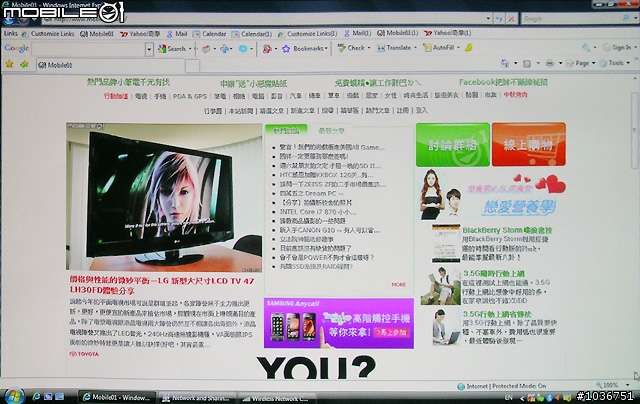The height and width of the screenshot is (404, 640).
Task: Open the Tools menu
Action: tap(615, 63)
